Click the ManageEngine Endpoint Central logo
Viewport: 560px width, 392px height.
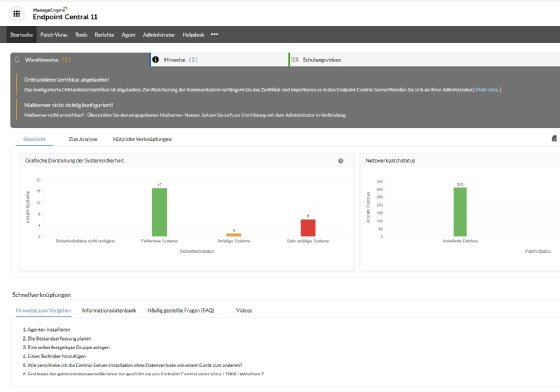(x=65, y=14)
